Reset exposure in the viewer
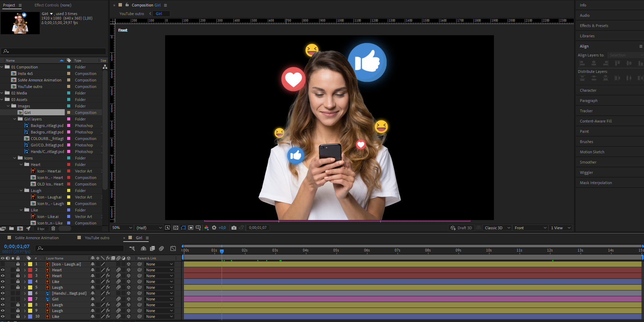The height and width of the screenshot is (322, 644). click(x=214, y=228)
